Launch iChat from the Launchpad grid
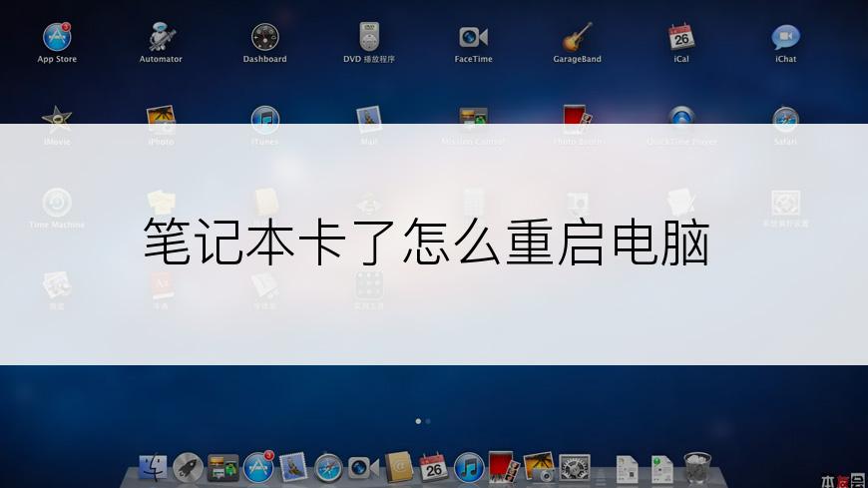Viewport: 868px width, 488px height. point(785,38)
